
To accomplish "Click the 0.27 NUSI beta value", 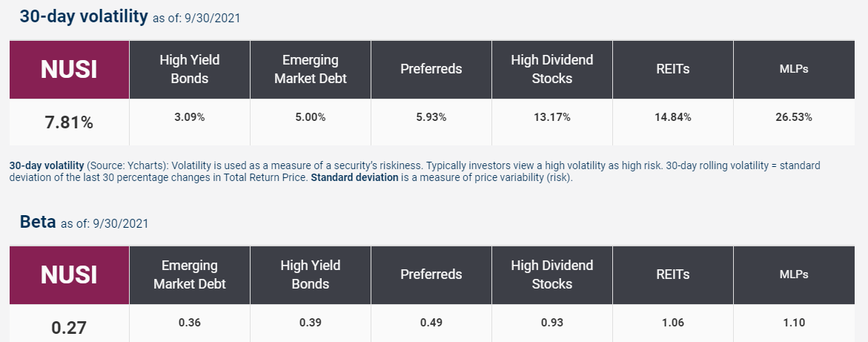I will (69, 328).
